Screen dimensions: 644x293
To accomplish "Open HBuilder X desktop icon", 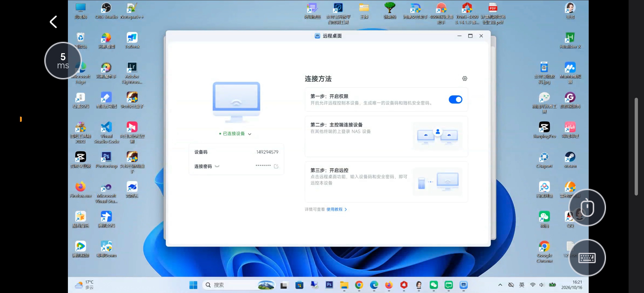I will click(570, 41).
